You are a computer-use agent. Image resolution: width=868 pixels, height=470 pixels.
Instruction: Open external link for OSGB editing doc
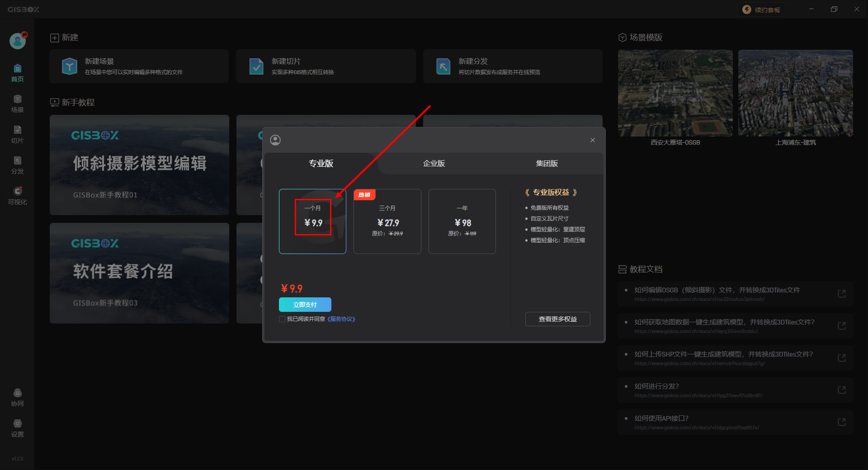point(842,294)
